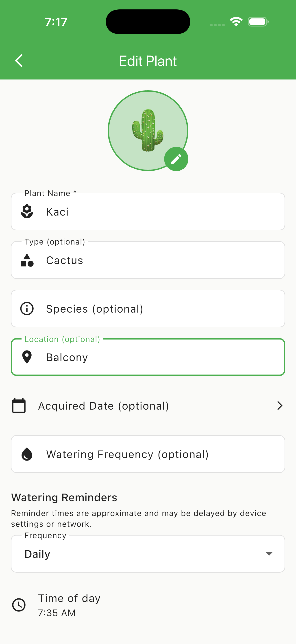This screenshot has height=644, width=296.
Task: Enter a Watering Frequency value
Action: (160, 454)
